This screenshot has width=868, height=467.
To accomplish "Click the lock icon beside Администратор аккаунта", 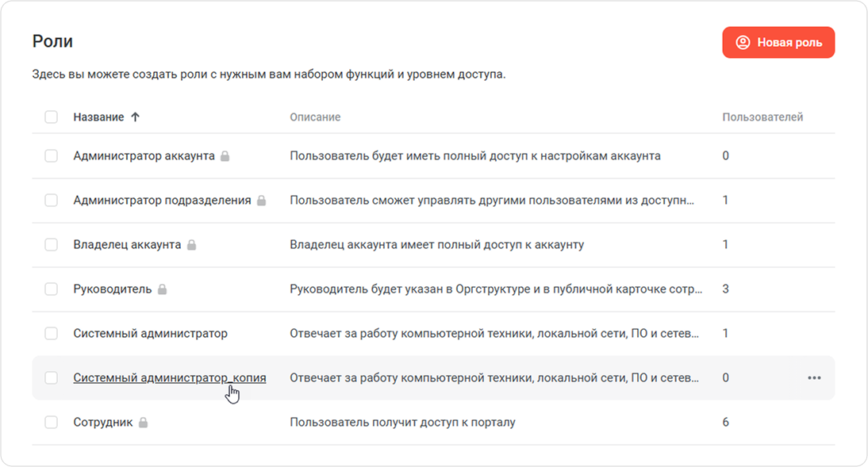I will click(225, 156).
